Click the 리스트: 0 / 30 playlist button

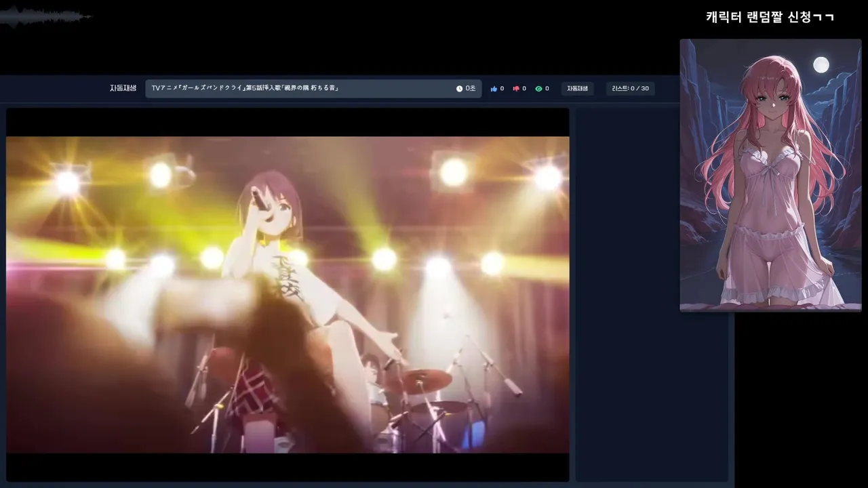tap(630, 89)
